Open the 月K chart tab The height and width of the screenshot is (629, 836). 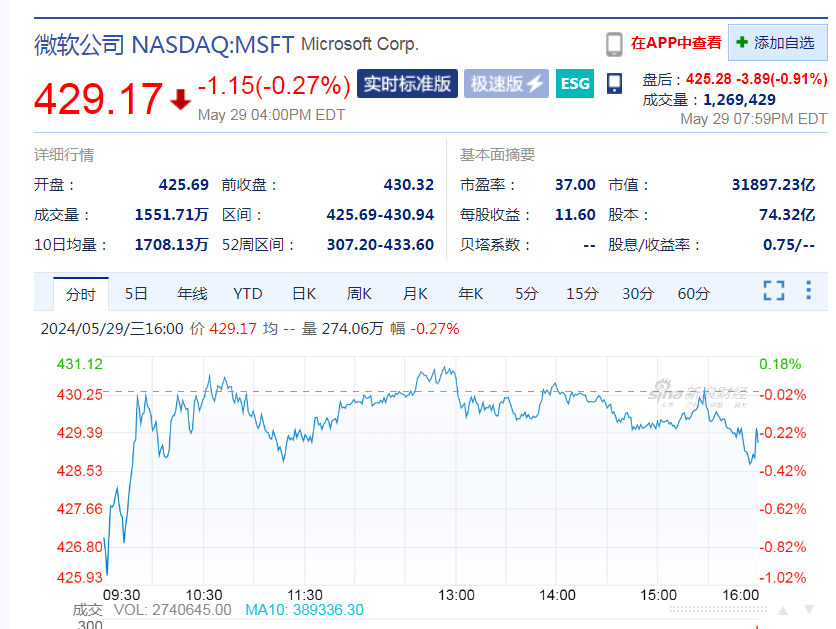415,294
